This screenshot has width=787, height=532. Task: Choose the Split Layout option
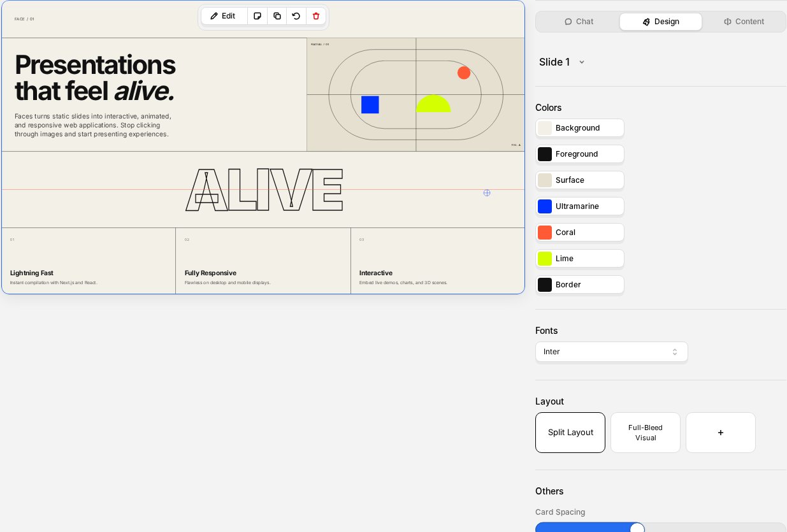pyautogui.click(x=570, y=433)
